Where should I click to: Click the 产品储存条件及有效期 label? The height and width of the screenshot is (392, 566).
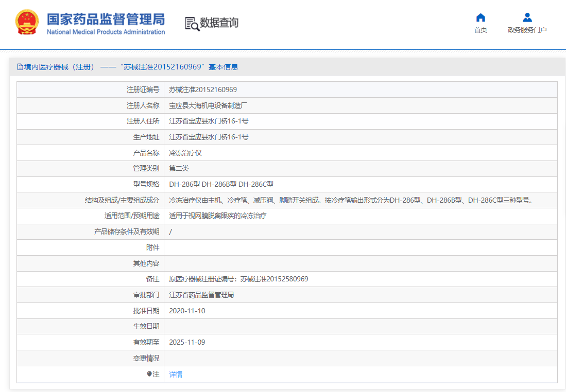click(127, 231)
